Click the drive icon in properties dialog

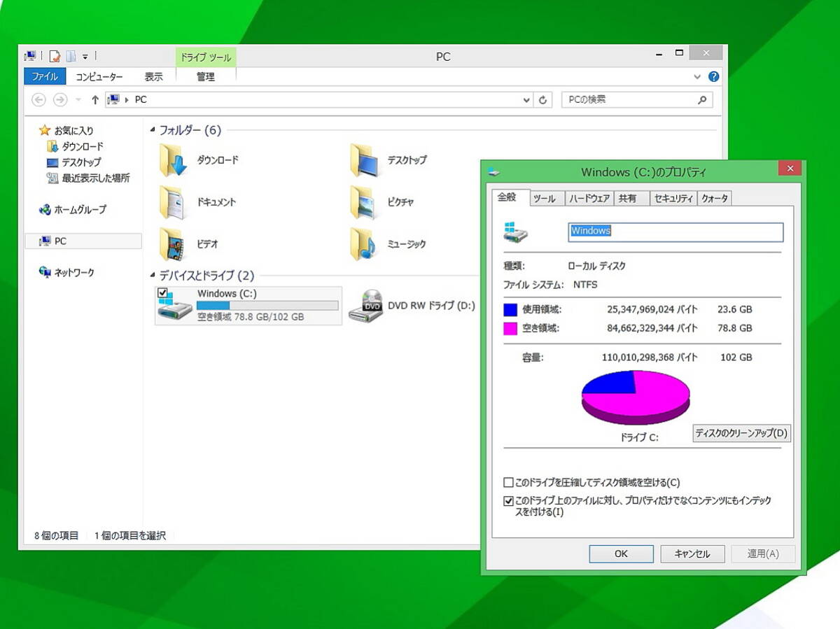(x=515, y=232)
